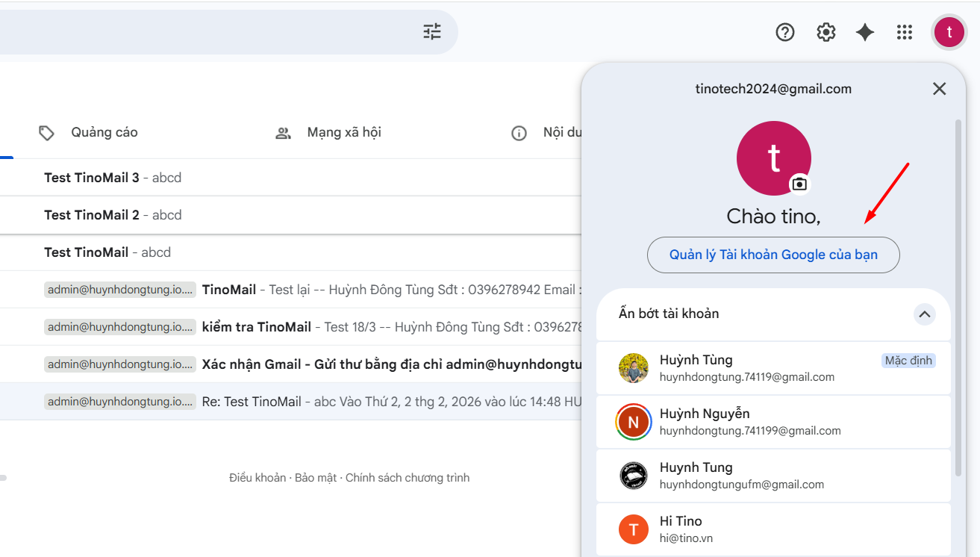Viewport: 980px width, 557px height.
Task: Click the account avatar in top bar
Action: coord(949,32)
